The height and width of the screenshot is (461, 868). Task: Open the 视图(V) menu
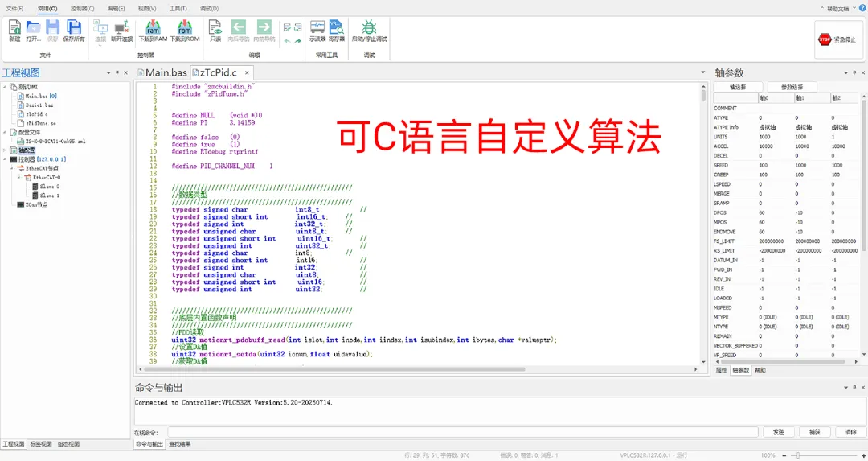147,8
